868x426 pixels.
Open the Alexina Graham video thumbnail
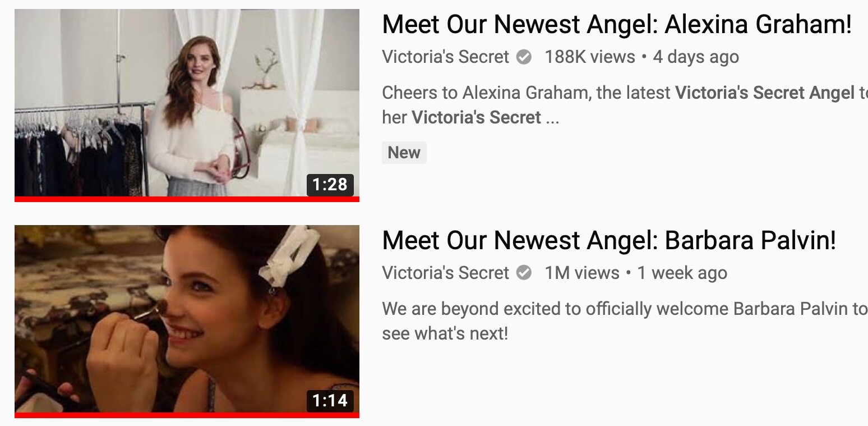[x=187, y=104]
